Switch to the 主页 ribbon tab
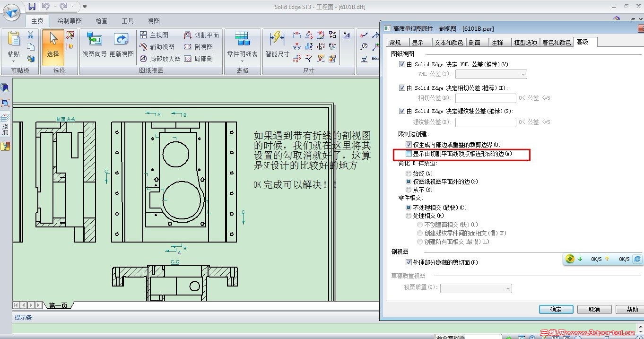 [37, 21]
